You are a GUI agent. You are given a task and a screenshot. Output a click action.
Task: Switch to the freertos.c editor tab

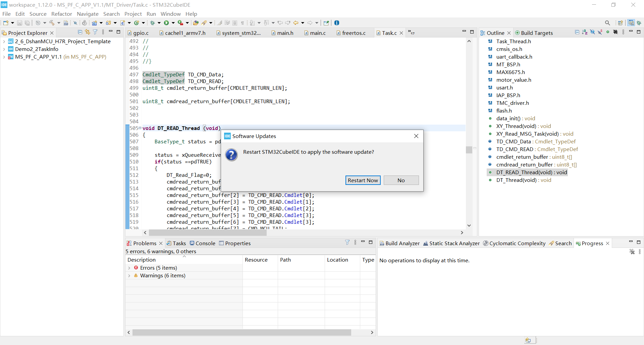tap(351, 33)
